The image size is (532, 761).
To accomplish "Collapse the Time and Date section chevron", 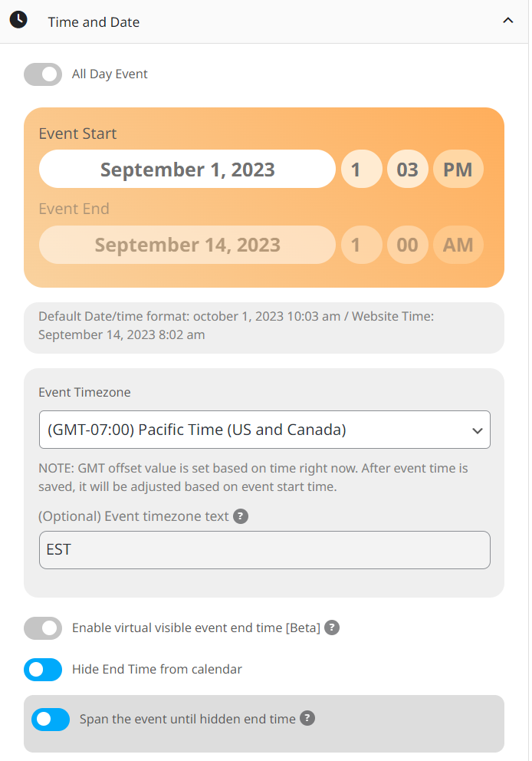I will coord(507,21).
